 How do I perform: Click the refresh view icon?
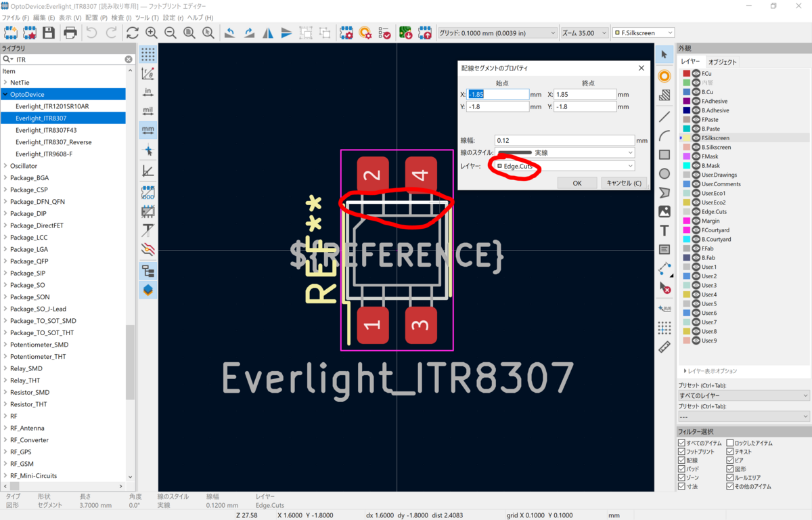(x=132, y=32)
